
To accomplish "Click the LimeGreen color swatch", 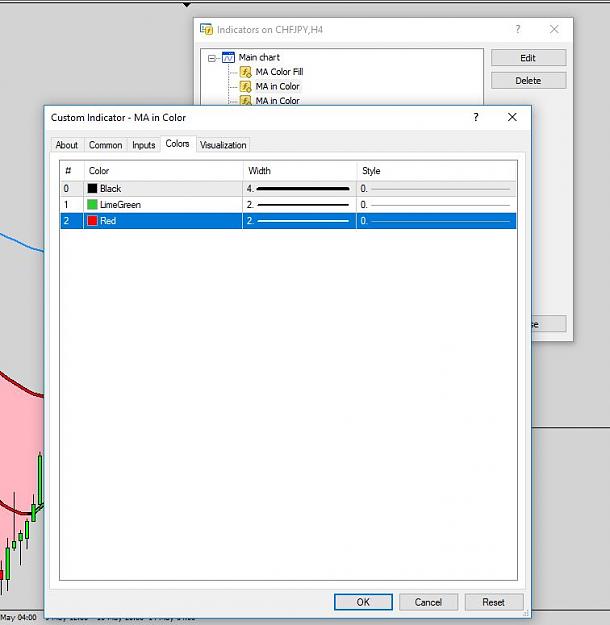I will pyautogui.click(x=92, y=204).
